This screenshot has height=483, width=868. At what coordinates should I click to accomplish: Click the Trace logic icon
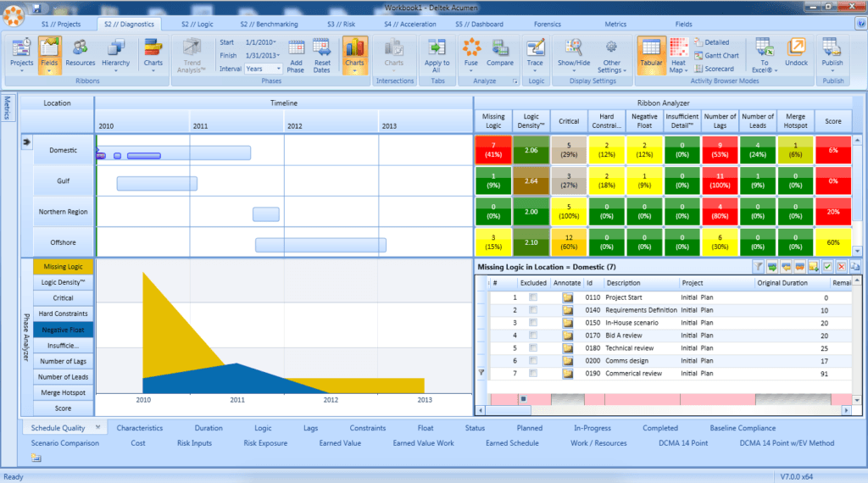[535, 55]
